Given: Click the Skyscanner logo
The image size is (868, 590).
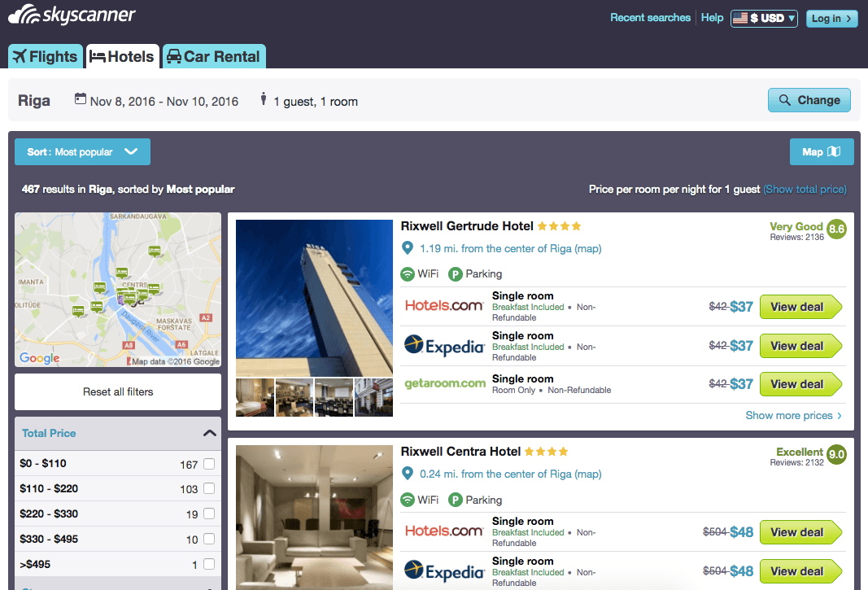Looking at the screenshot, I should click(x=72, y=15).
